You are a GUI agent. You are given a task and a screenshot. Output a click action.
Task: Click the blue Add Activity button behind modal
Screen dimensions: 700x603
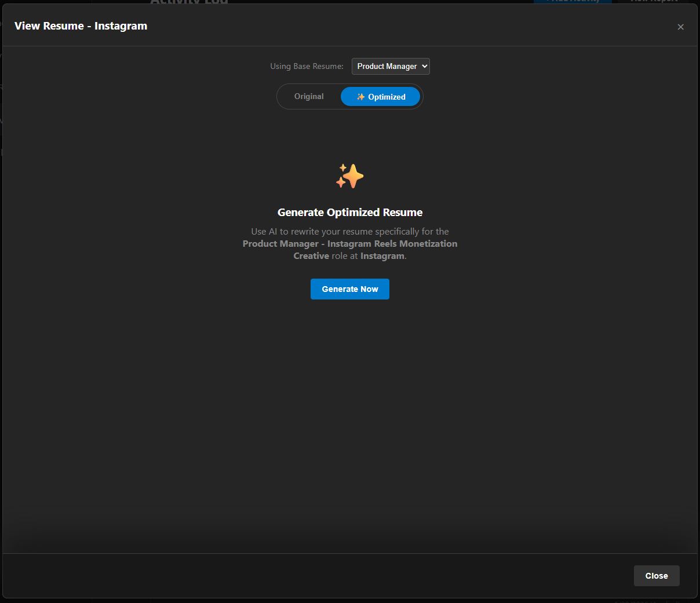[572, 1]
